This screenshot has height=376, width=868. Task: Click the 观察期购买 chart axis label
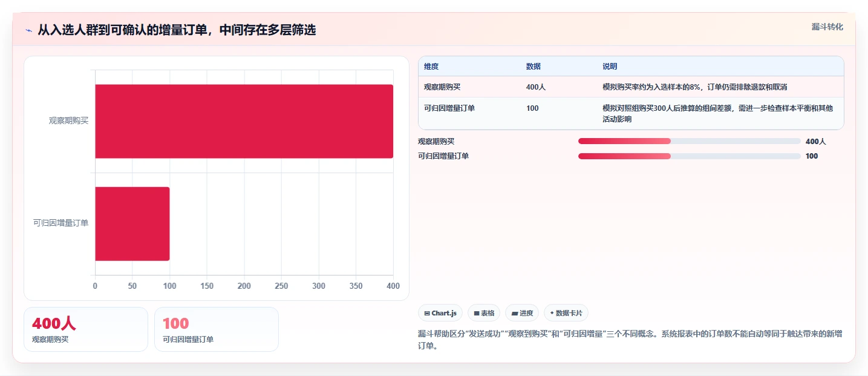[68, 121]
